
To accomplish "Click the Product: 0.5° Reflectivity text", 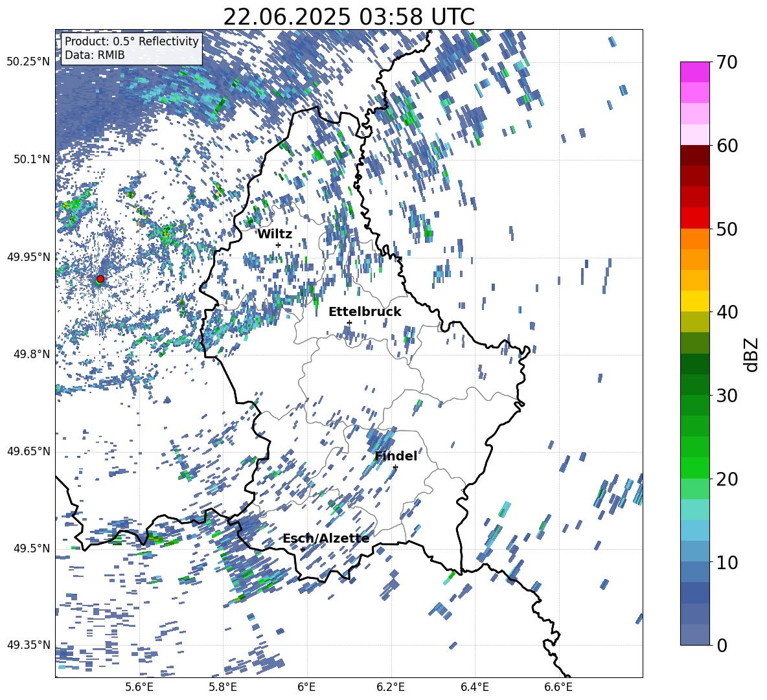I will coord(132,41).
